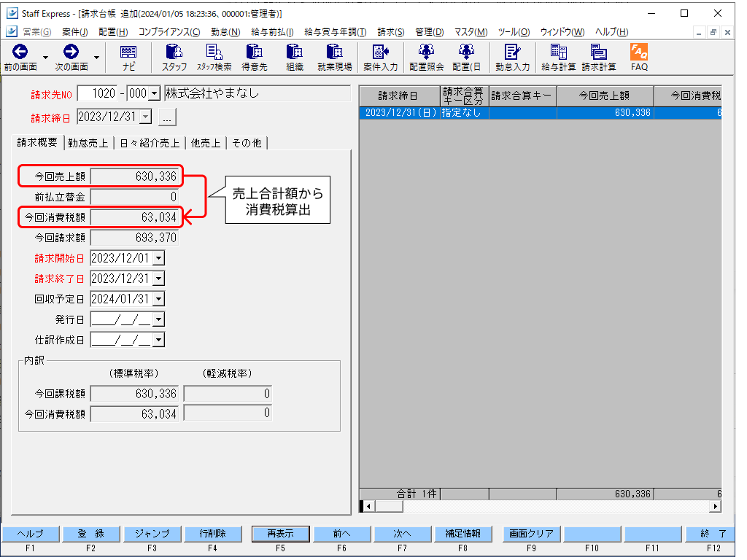This screenshot has width=747, height=560.
Task: Click the grid horizontal scrollbar right arrow
Action: [715, 507]
